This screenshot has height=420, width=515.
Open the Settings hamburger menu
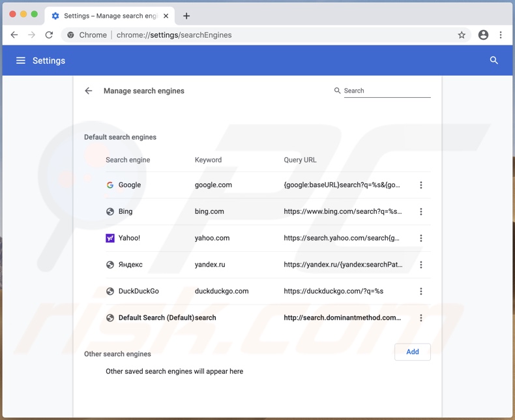pos(21,61)
